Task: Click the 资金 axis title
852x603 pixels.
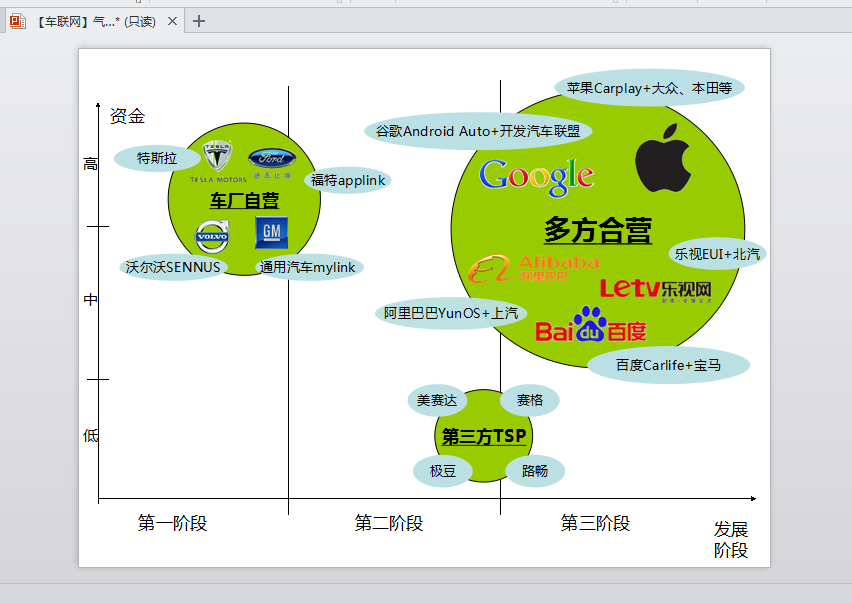Action: point(127,116)
